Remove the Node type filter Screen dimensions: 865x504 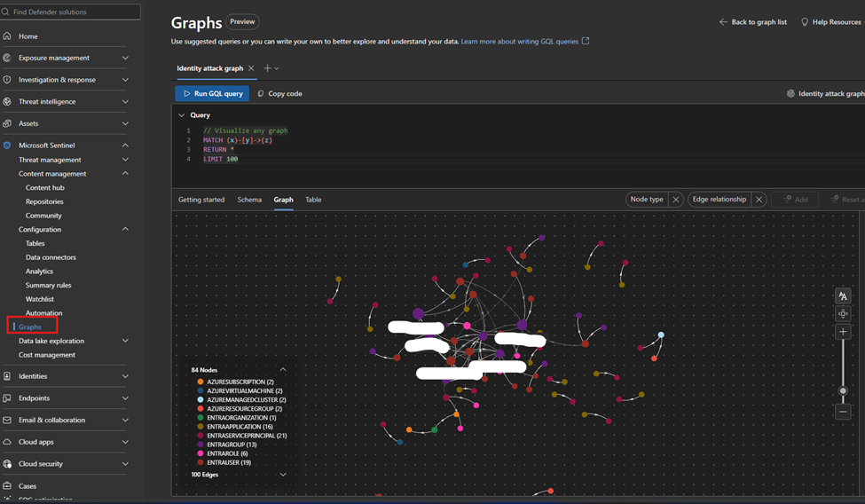coord(676,200)
